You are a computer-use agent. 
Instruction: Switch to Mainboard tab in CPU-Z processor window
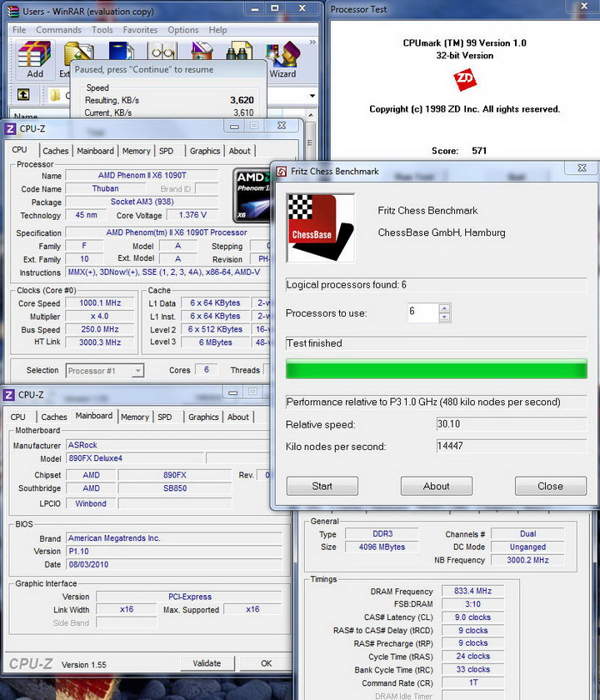95,151
